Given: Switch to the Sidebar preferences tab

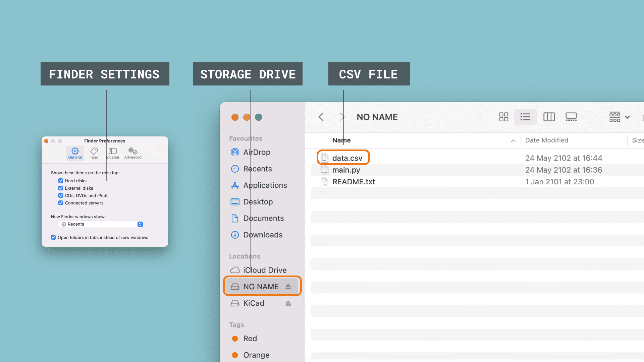Looking at the screenshot, I should 113,153.
